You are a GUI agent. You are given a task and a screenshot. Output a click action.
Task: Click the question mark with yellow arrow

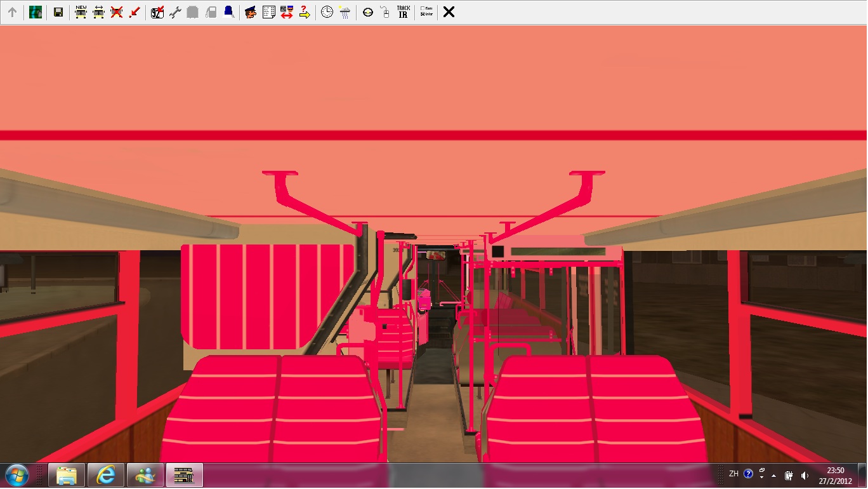coord(305,12)
